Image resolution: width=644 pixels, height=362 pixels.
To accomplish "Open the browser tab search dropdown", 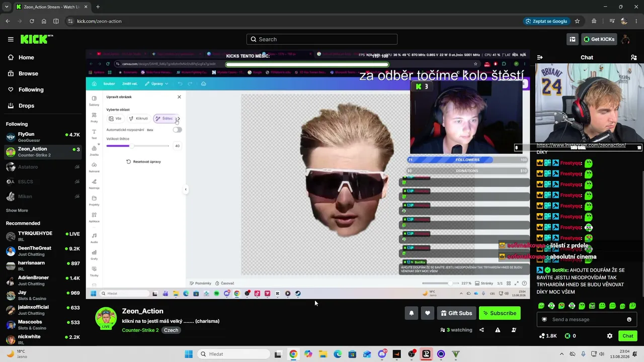I will tap(7, 7).
